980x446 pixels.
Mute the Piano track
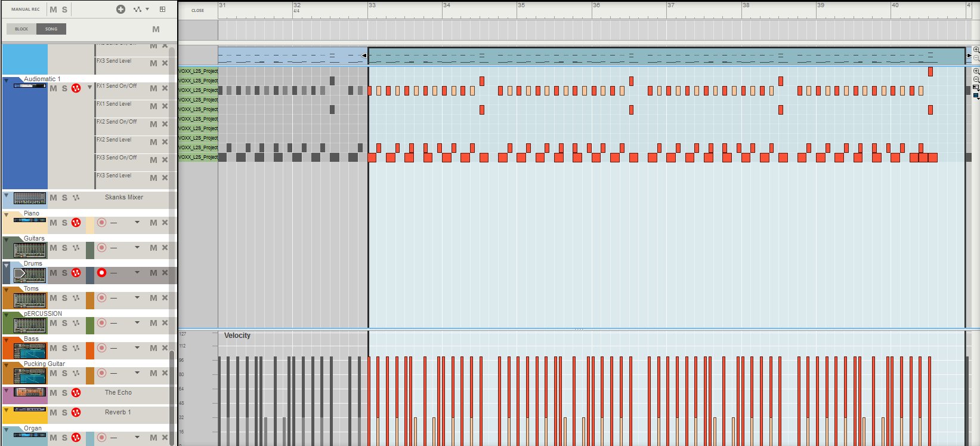[53, 223]
